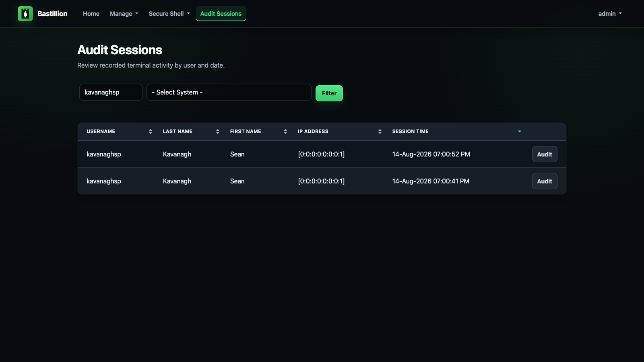
Task: Click the USERNAME column header
Action: 101,132
